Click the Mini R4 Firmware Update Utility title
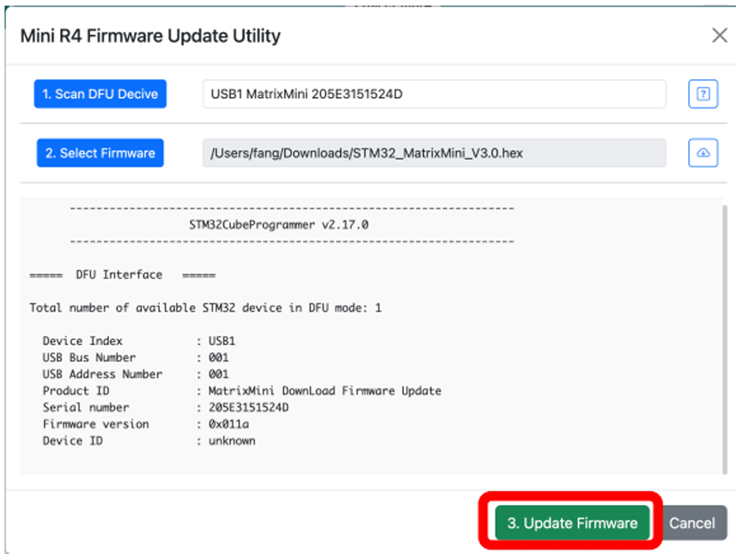The image size is (743, 560). (150, 36)
